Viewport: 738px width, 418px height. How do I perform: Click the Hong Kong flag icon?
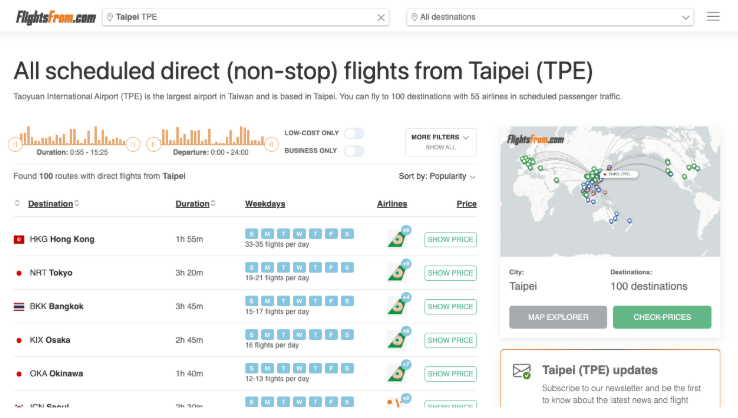tap(18, 240)
